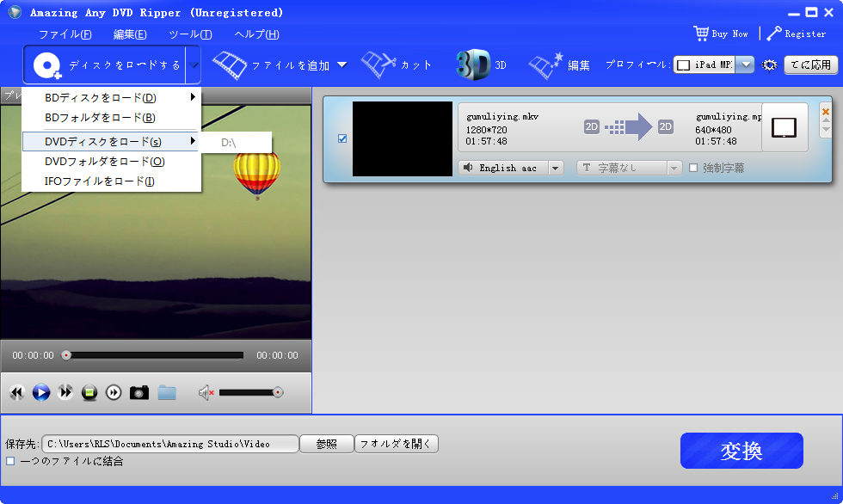Select DVDフォルダをロード(O) menu entry
This screenshot has height=504, width=843.
click(111, 162)
